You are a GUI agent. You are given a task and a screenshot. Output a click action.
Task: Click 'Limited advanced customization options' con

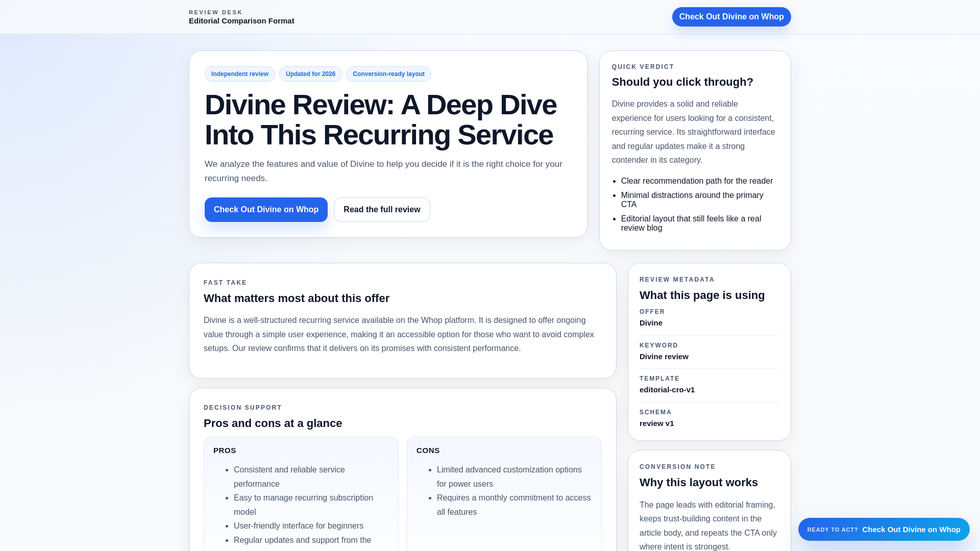click(509, 477)
